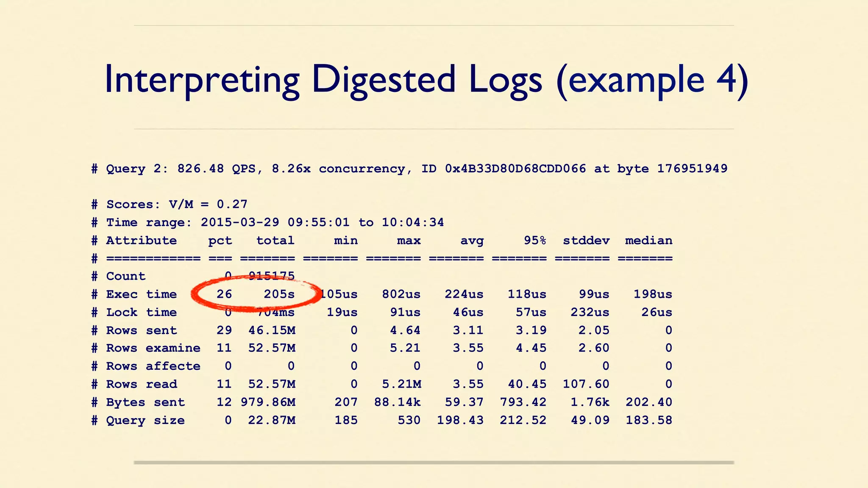
Task: Click the Count total 915175
Action: [271, 276]
